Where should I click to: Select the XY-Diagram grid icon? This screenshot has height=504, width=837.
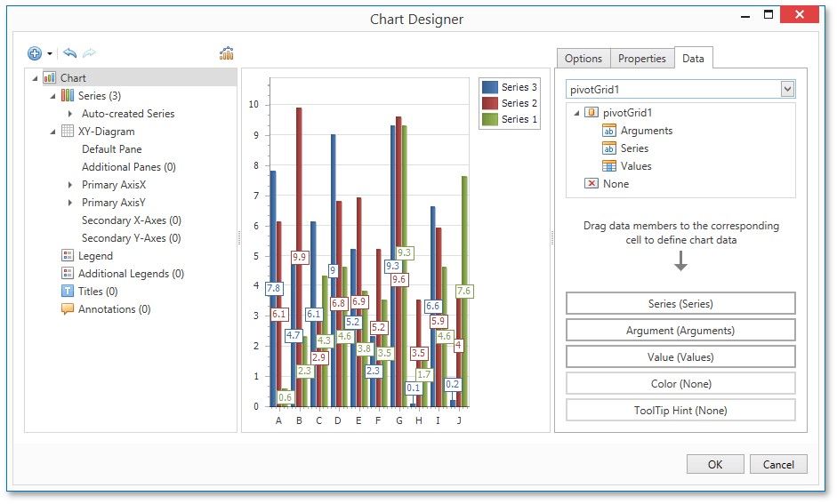coord(68,132)
